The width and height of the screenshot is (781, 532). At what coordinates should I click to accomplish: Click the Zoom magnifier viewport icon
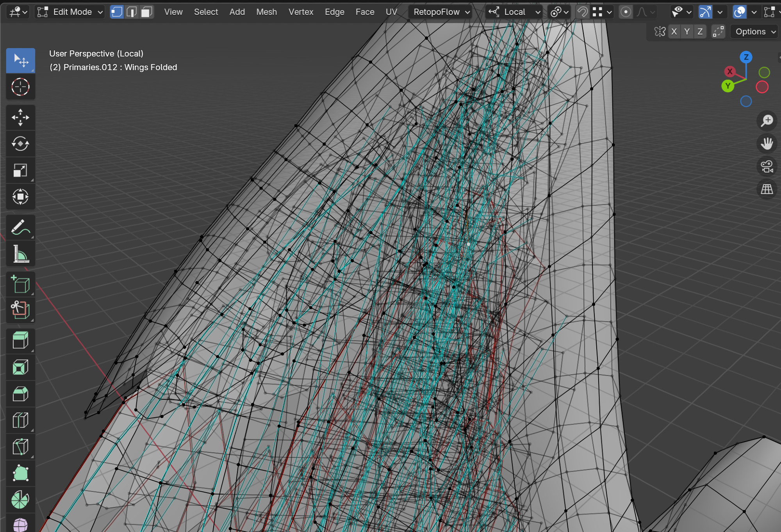(767, 121)
